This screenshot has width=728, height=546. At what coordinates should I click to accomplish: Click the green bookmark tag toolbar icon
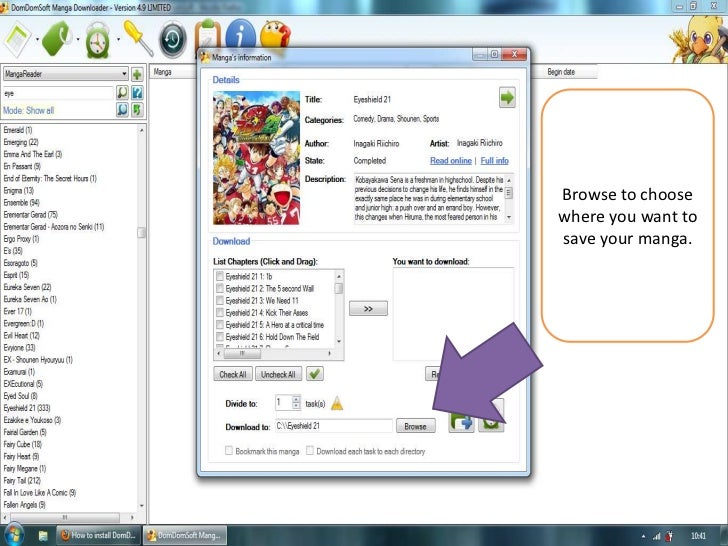(x=57, y=39)
